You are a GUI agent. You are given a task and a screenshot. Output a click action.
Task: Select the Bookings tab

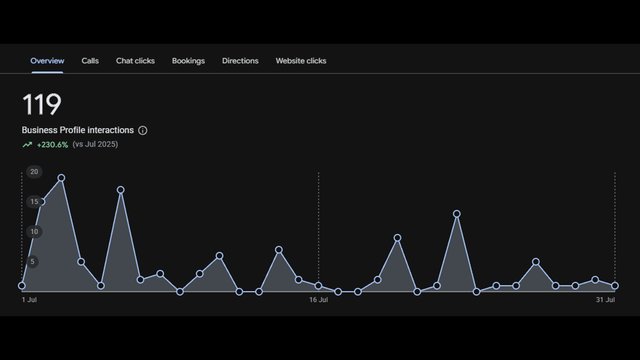[x=188, y=61]
